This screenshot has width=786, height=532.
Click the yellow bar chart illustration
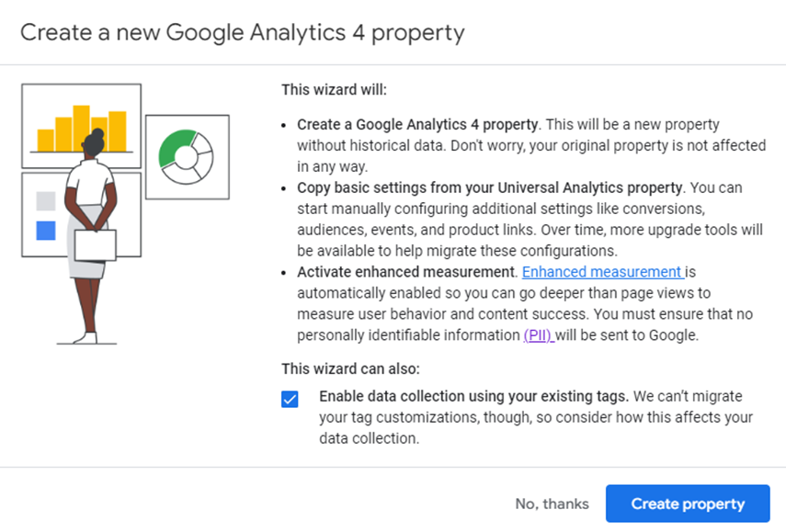pyautogui.click(x=81, y=126)
